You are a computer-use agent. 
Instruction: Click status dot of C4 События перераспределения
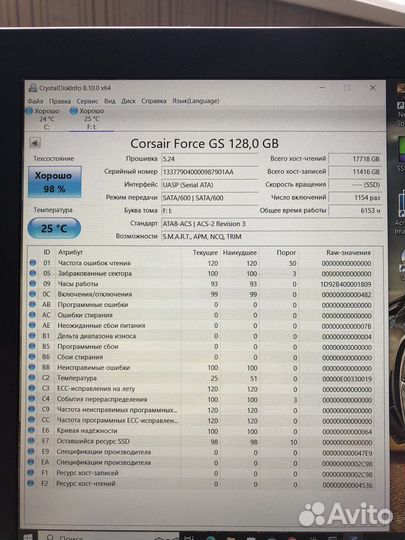(32, 399)
